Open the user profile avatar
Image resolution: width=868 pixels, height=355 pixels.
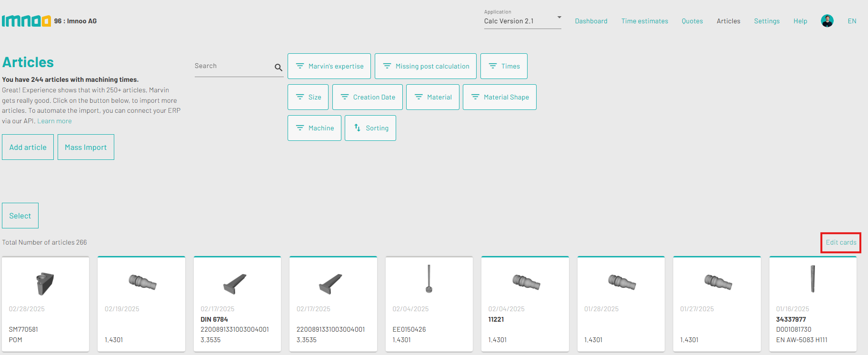827,21
